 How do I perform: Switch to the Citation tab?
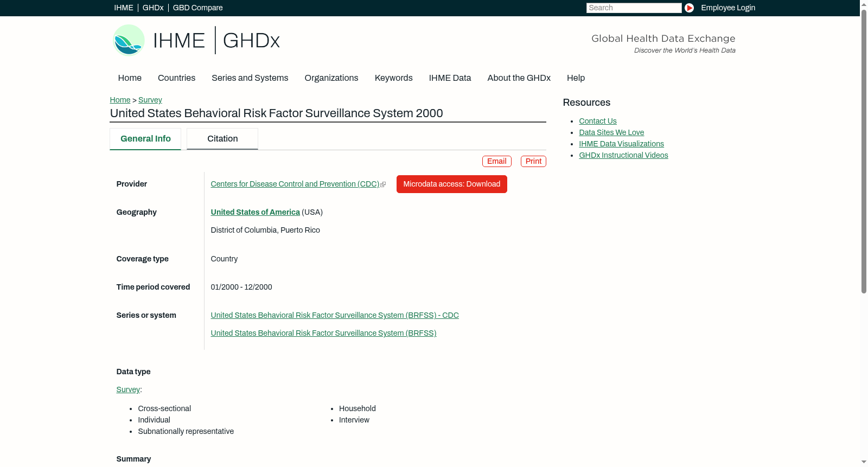222,139
